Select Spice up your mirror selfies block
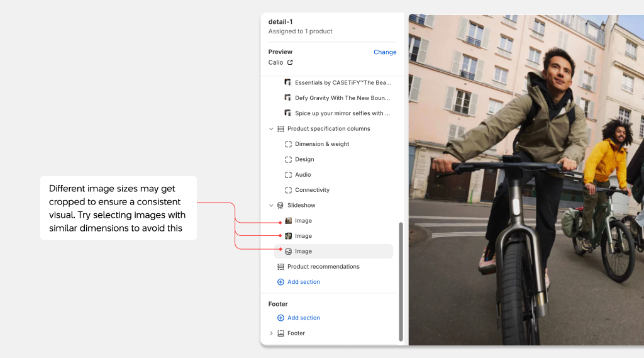The image size is (644, 358). [x=342, y=113]
